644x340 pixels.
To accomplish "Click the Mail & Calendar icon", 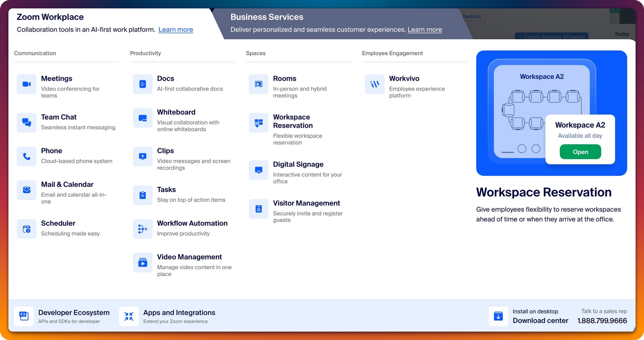I will (x=26, y=190).
